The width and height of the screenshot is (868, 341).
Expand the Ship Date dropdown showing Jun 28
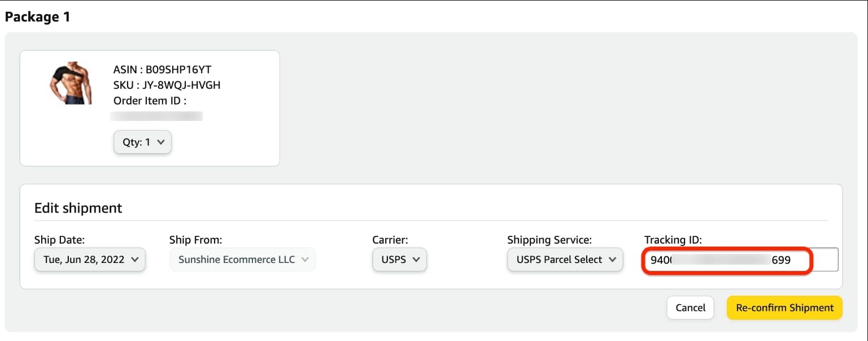coord(90,260)
